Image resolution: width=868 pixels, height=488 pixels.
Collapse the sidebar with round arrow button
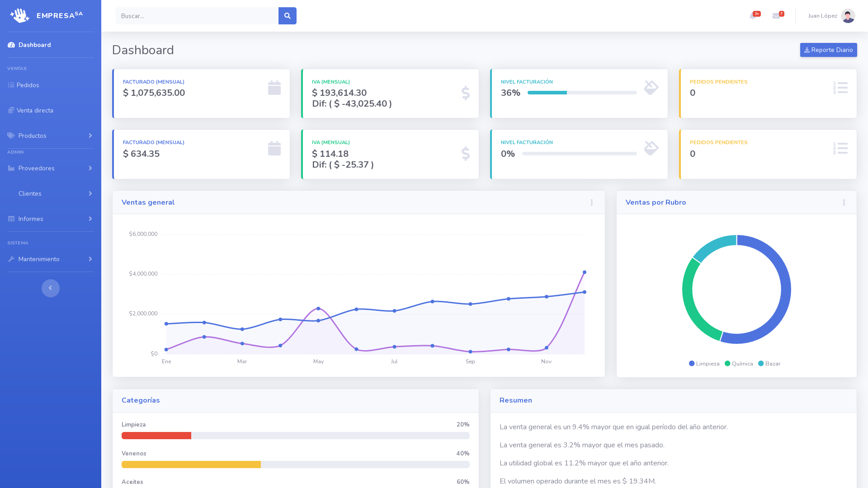[x=51, y=288]
